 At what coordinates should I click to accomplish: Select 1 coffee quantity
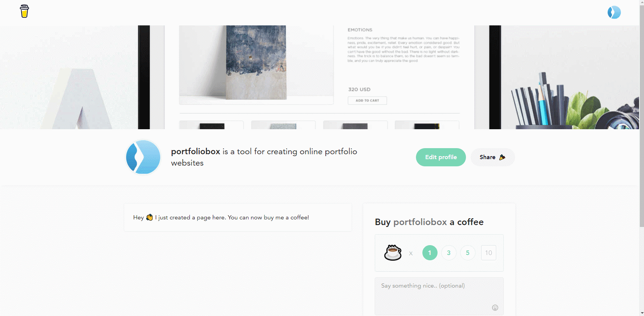pos(430,253)
